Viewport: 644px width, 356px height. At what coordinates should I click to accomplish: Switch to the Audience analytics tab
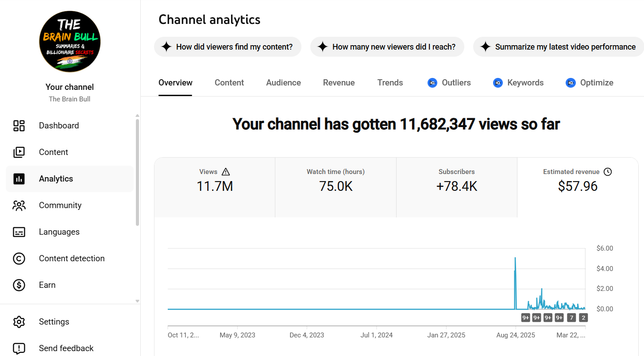tap(283, 83)
